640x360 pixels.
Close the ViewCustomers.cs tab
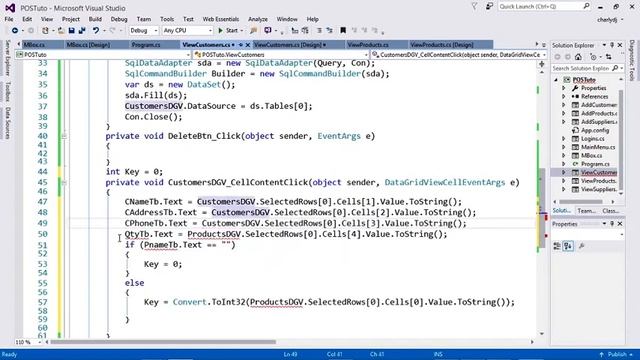[x=248, y=45]
